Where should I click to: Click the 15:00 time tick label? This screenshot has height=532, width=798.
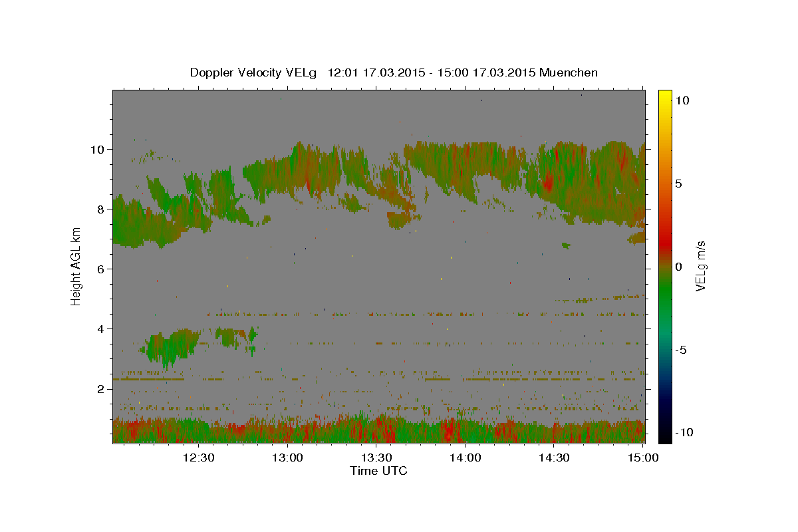point(643,458)
